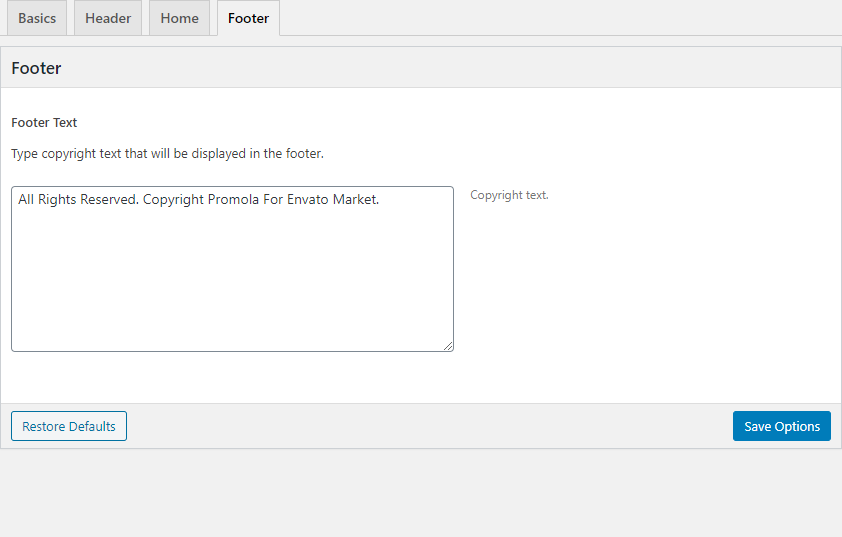
Task: Click the "Copyright text." hint beside textarea
Action: click(509, 195)
